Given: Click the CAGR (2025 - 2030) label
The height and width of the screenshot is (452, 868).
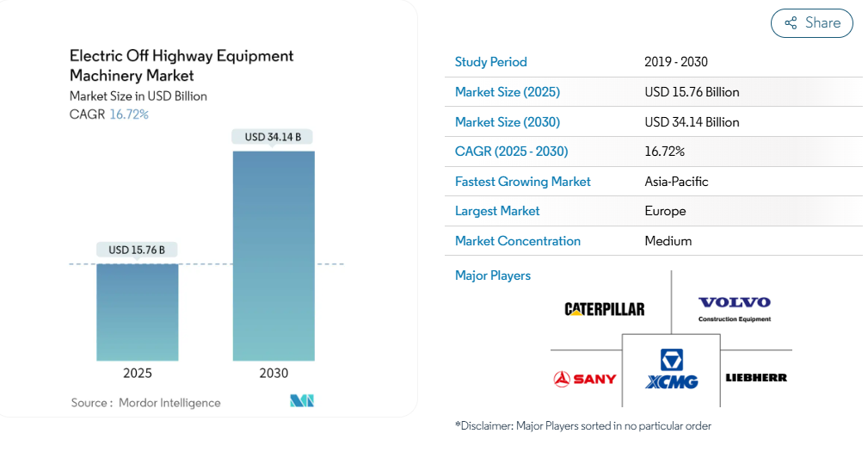Looking at the screenshot, I should coord(511,152).
